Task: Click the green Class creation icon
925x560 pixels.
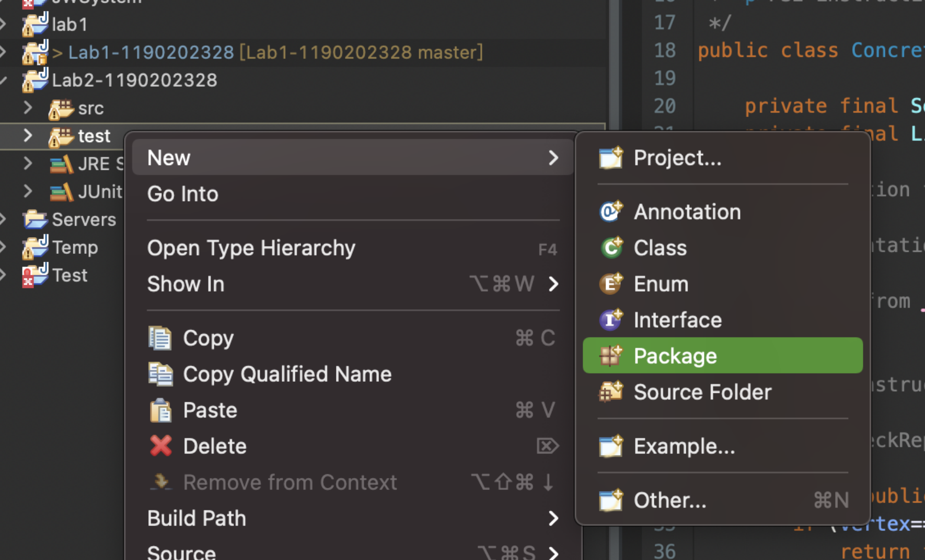Action: [610, 248]
